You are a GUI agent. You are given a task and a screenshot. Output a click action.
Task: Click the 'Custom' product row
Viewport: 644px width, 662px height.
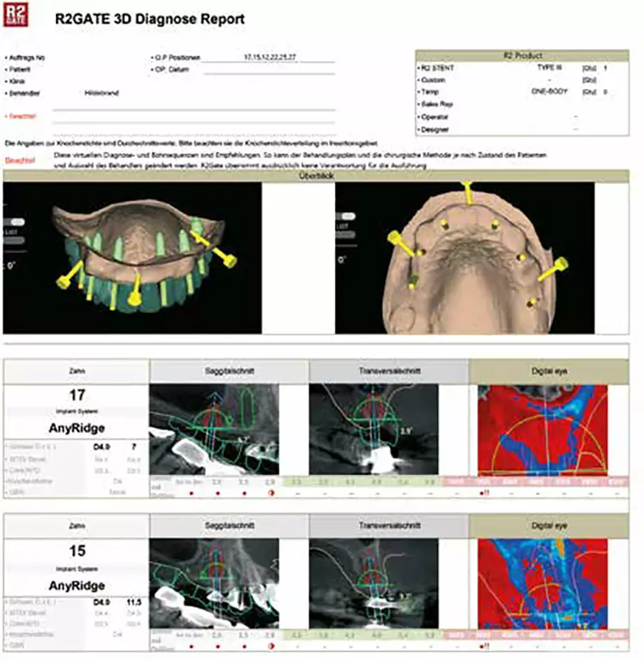pos(522,80)
